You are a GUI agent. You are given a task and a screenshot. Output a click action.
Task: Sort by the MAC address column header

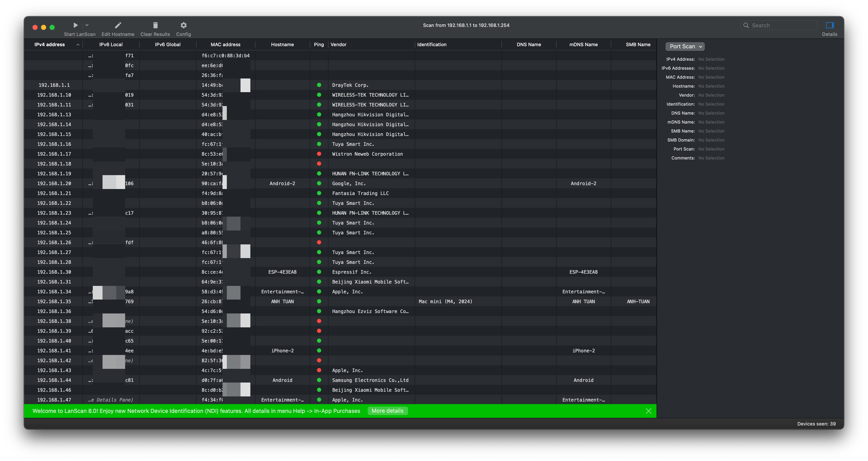[x=225, y=44]
